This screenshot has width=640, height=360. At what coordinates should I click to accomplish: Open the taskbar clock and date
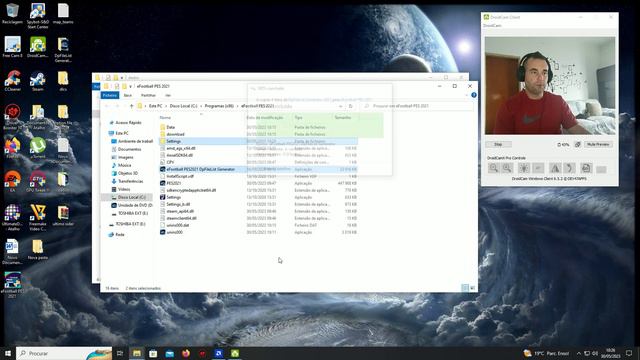611,353
